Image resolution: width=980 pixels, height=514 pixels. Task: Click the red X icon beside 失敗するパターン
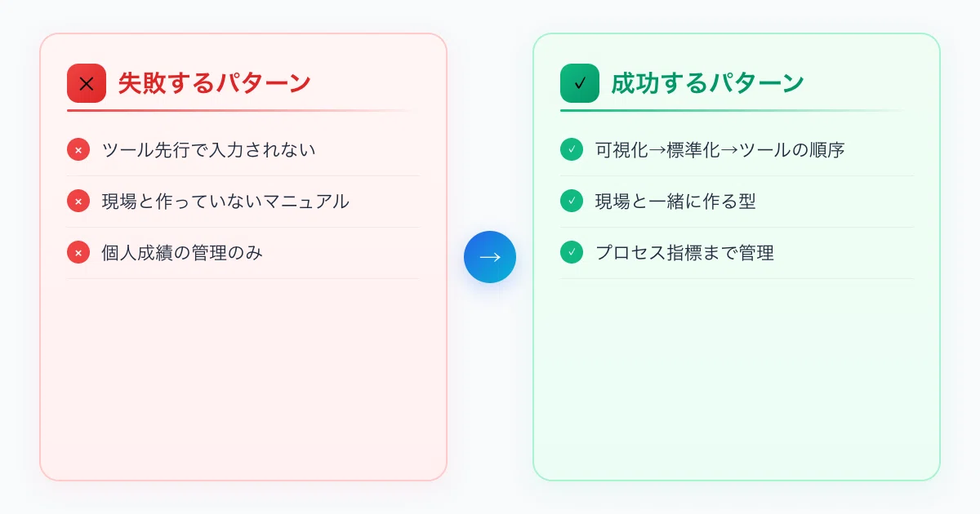click(x=87, y=83)
